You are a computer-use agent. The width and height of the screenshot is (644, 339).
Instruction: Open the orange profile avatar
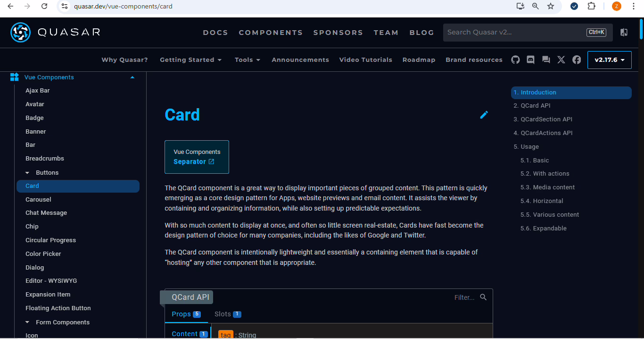click(x=616, y=6)
